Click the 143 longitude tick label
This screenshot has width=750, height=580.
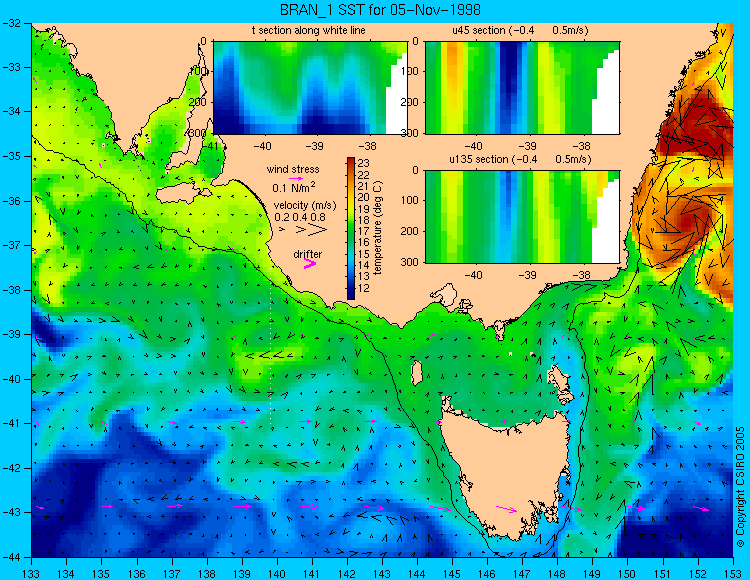[382, 574]
